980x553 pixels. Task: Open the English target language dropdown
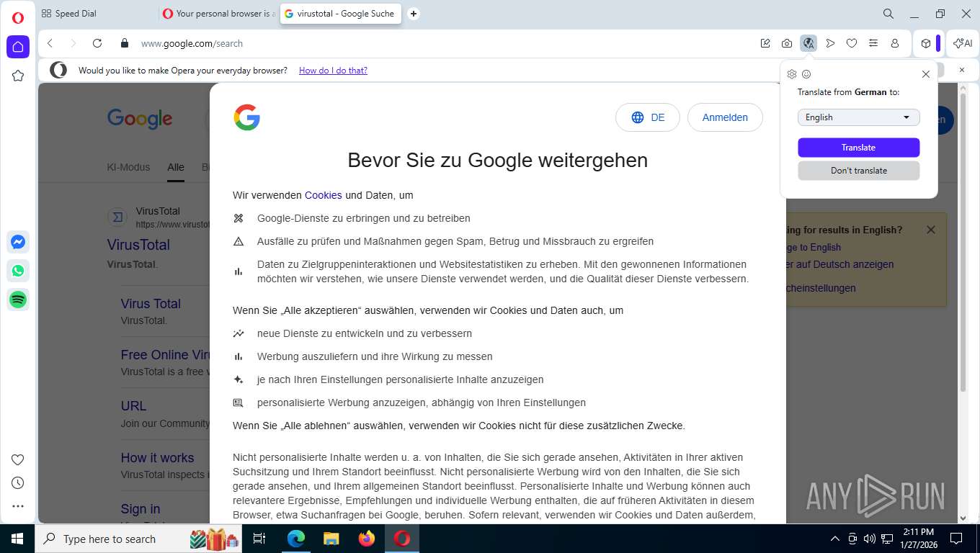coord(858,117)
